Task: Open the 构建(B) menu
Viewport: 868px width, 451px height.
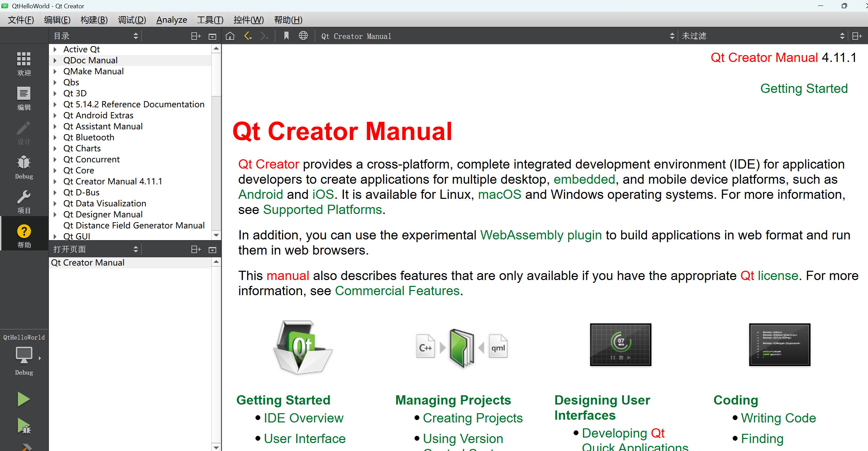Action: point(94,20)
